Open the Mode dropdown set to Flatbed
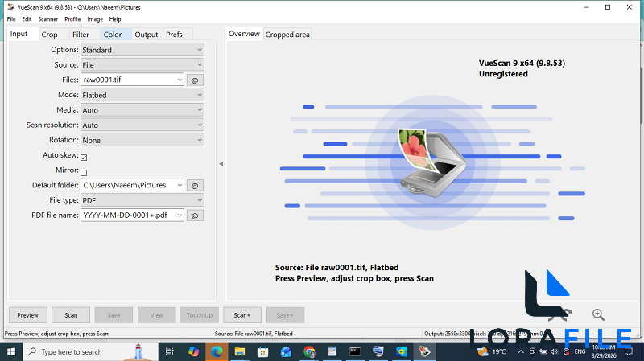The image size is (644, 361). coord(142,95)
